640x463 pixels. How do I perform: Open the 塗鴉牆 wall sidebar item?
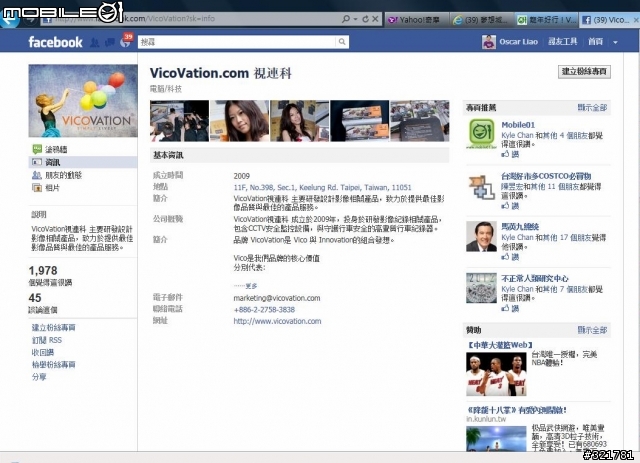click(56, 149)
